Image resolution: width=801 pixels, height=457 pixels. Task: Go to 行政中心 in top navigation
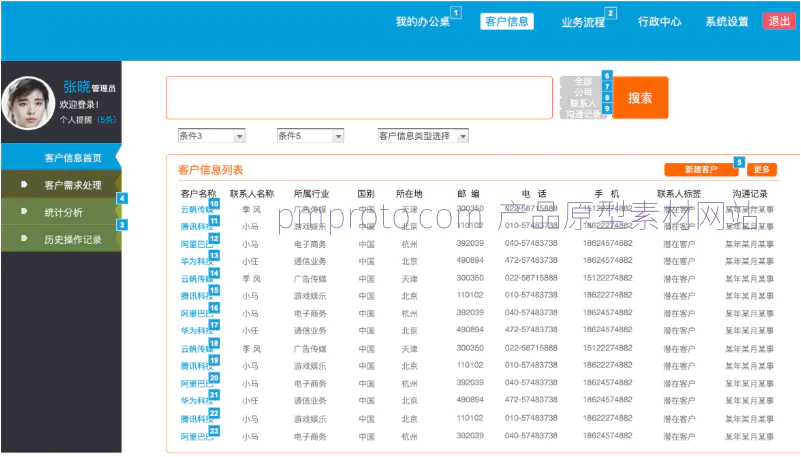click(659, 22)
